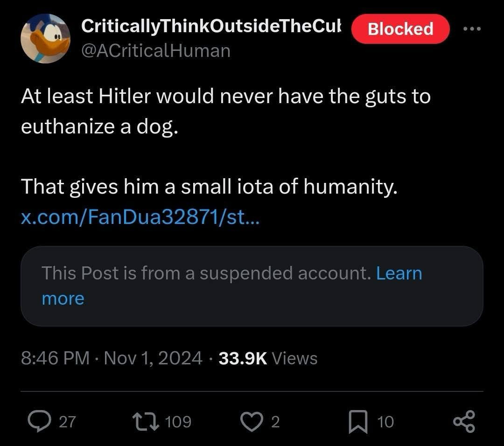View the 33.9K Views analytics

[x=268, y=358]
